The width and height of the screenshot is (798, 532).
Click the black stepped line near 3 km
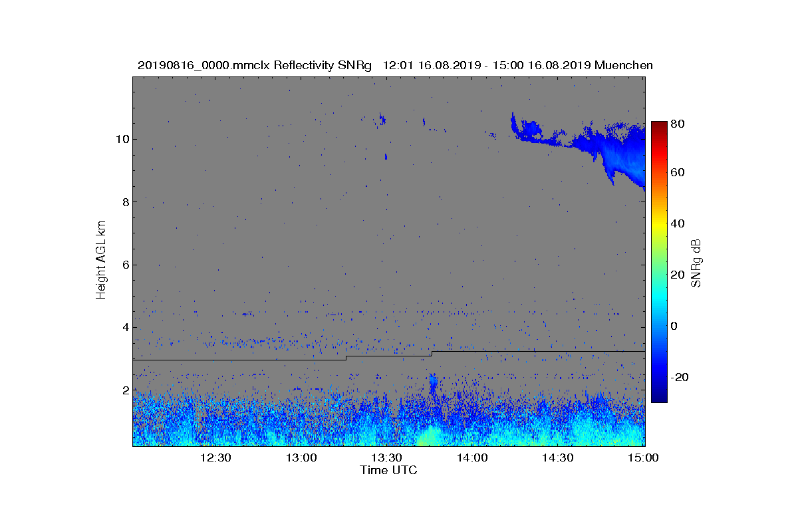tap(389, 355)
